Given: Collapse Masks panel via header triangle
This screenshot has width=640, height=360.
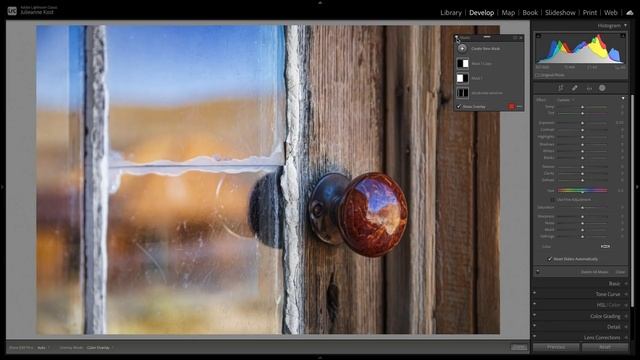Looking at the screenshot, I should coord(457,38).
